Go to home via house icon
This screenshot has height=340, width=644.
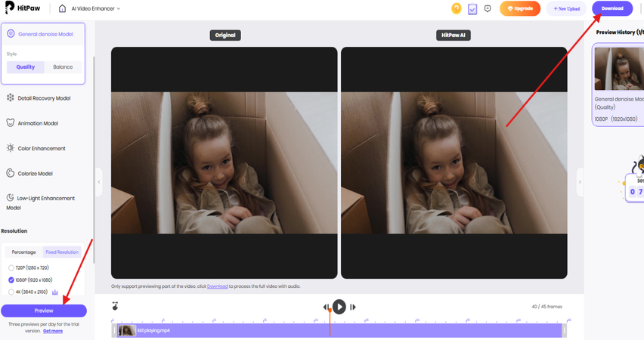pyautogui.click(x=62, y=8)
